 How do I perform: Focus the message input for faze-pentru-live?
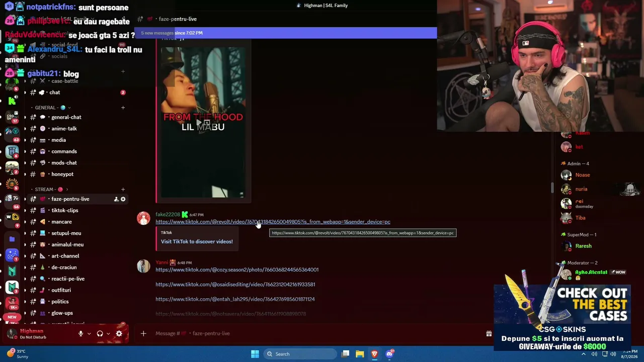[x=317, y=333]
